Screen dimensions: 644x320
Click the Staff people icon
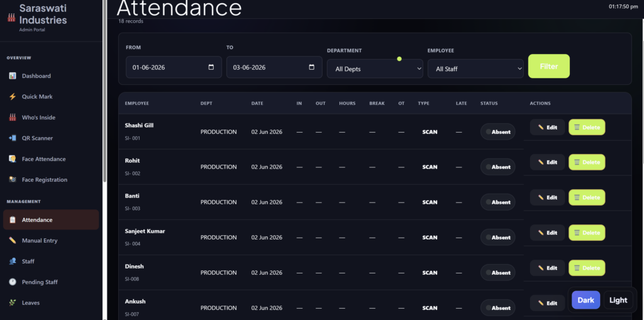(13, 262)
